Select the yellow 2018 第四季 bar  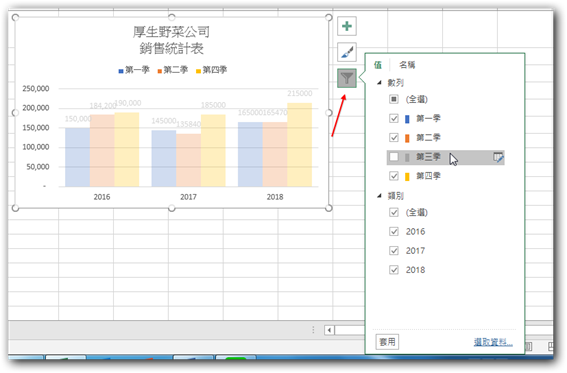tap(299, 145)
